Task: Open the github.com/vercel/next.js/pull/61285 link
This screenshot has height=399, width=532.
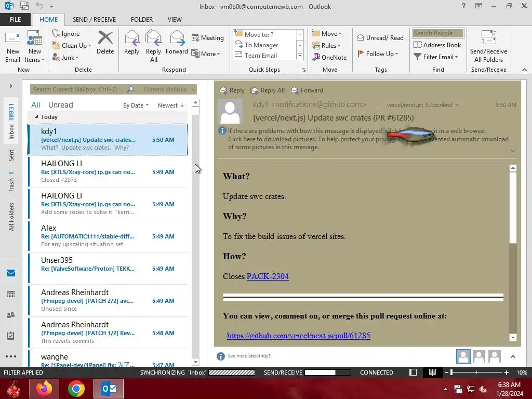Action: pyautogui.click(x=299, y=336)
